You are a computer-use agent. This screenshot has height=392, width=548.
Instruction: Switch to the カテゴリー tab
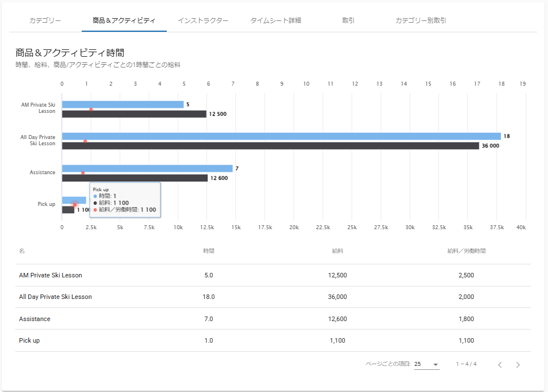point(45,20)
